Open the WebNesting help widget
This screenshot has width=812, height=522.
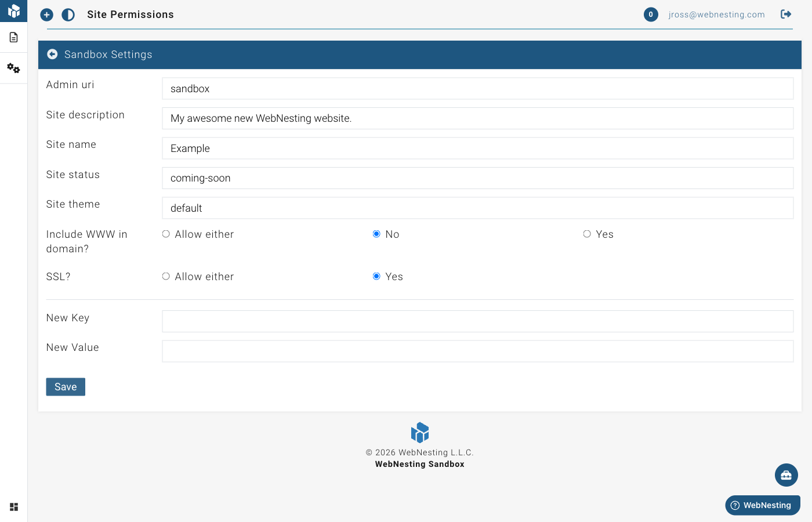coord(762,505)
